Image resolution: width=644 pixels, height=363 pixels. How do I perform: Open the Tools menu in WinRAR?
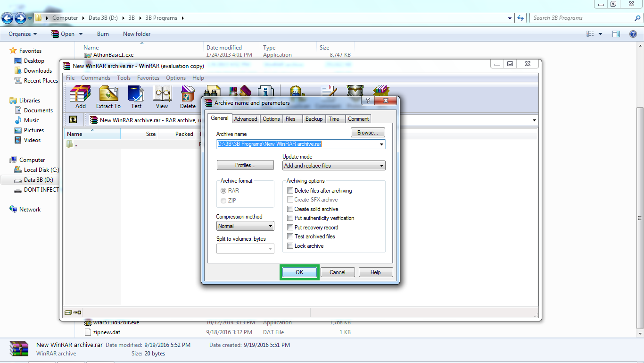pyautogui.click(x=124, y=78)
